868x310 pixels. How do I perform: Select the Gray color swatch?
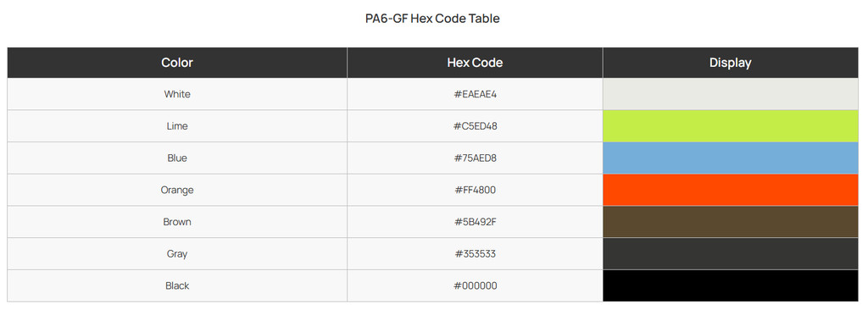730,254
